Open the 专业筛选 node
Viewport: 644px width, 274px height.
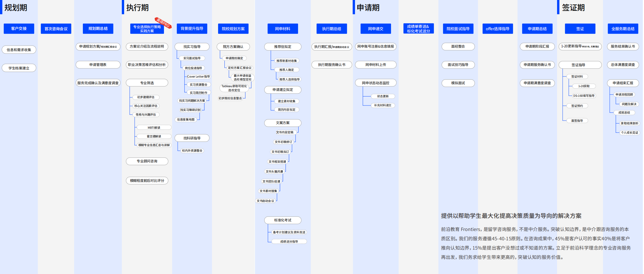pos(147,83)
